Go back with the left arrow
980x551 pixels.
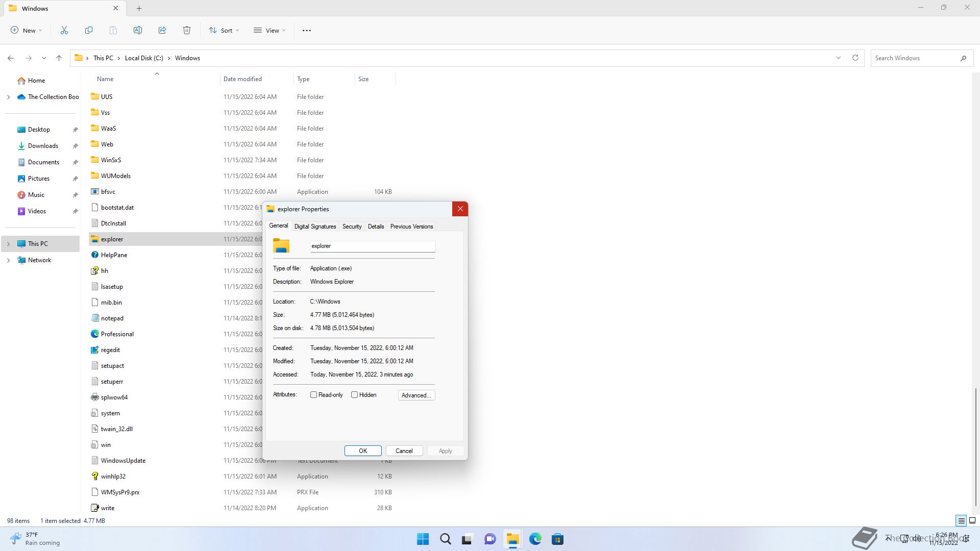(11, 58)
